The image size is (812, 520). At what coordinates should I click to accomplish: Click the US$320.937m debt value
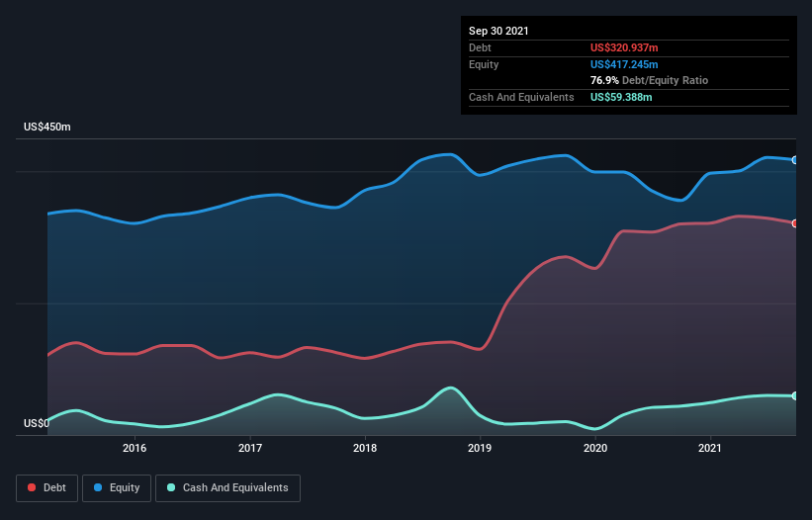(624, 47)
